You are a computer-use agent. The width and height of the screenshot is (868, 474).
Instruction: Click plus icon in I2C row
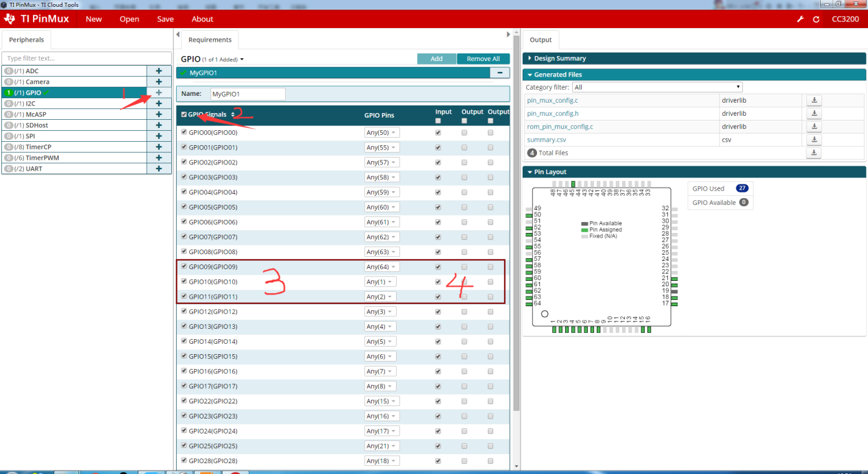[159, 103]
